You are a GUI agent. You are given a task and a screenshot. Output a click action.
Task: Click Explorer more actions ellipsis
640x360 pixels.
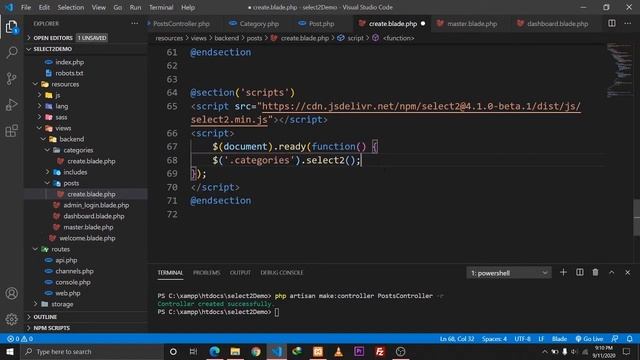[x=135, y=24]
